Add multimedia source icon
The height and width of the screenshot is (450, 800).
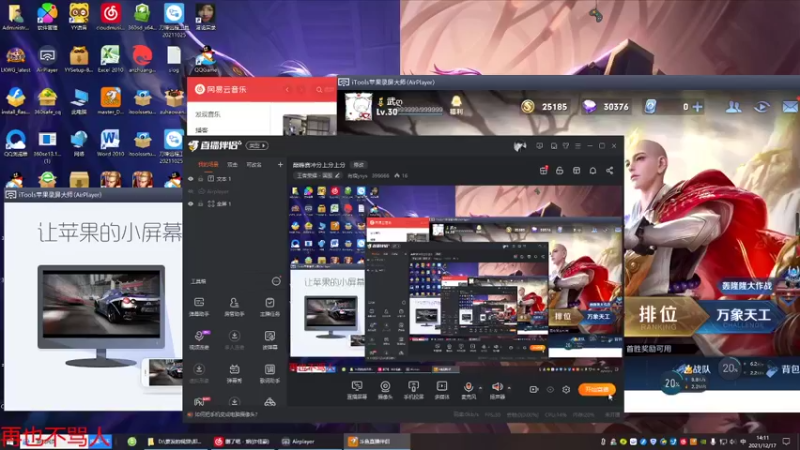click(x=442, y=389)
